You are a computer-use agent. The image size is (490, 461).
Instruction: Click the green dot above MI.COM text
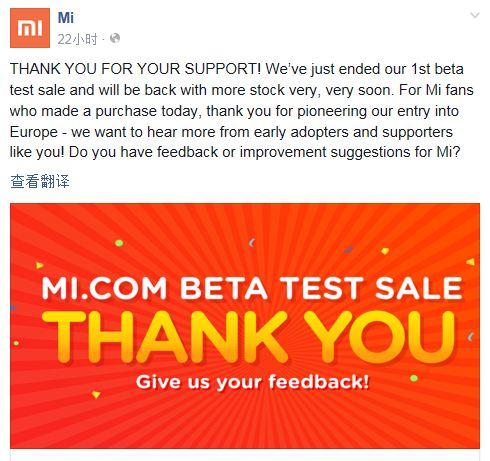pyautogui.click(x=119, y=243)
